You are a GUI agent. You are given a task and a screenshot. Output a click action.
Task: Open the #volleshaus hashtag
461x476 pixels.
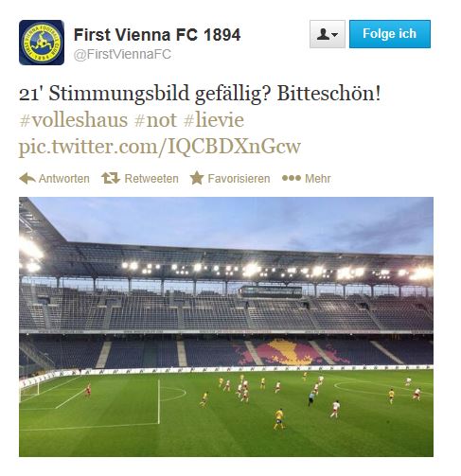click(x=74, y=120)
